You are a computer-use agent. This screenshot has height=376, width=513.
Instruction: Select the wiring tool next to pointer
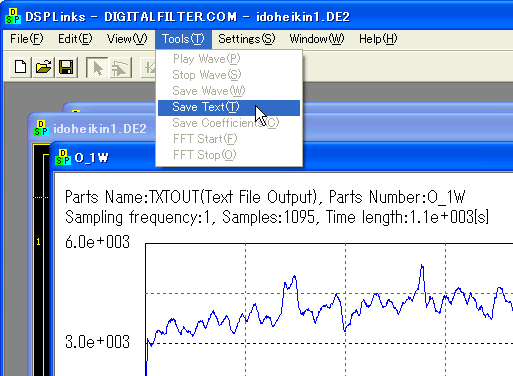point(120,67)
